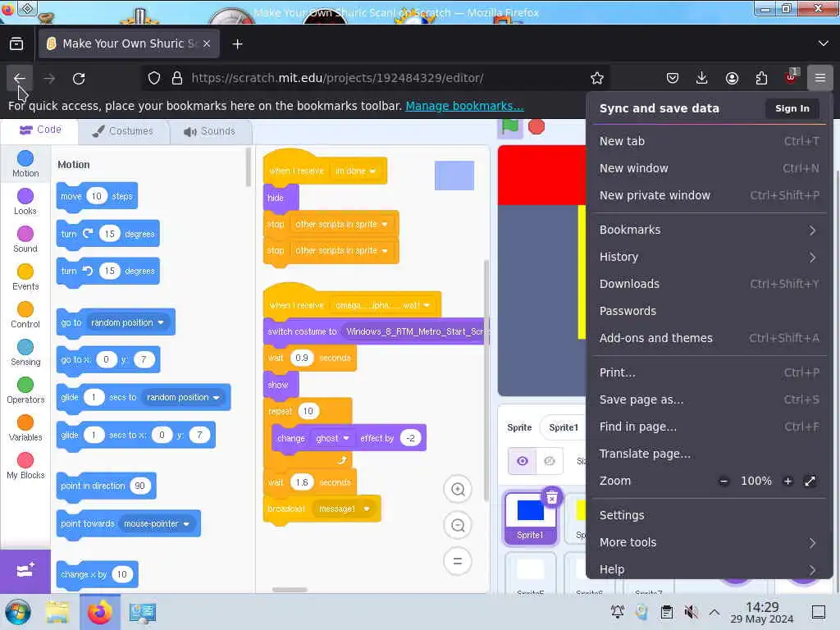Screen dimensions: 840x630
Task: Follow Manage bookmarks... link
Action: coord(464,106)
